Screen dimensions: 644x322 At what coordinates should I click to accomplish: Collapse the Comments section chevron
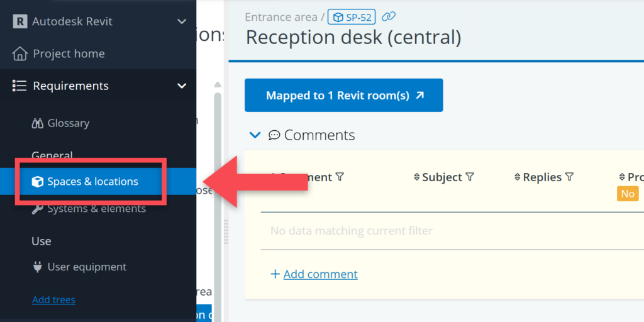[255, 135]
